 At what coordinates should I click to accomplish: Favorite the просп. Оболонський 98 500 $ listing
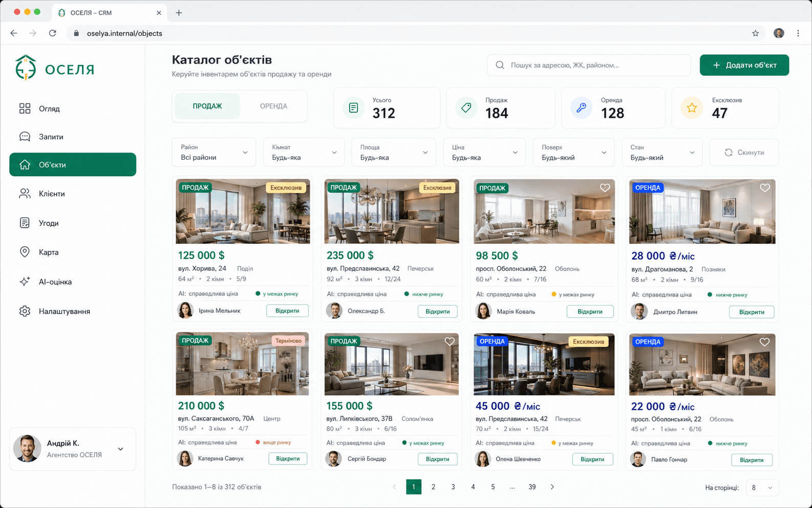point(605,188)
